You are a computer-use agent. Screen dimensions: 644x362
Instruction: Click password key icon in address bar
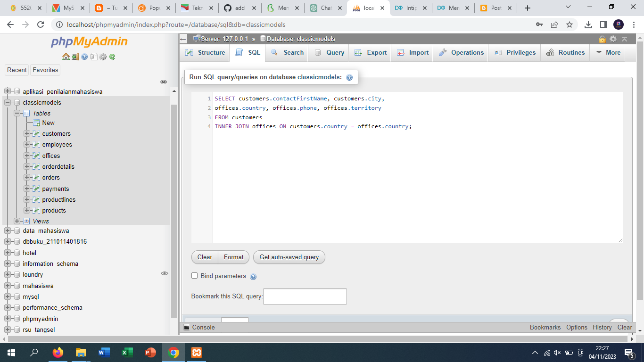click(539, 25)
